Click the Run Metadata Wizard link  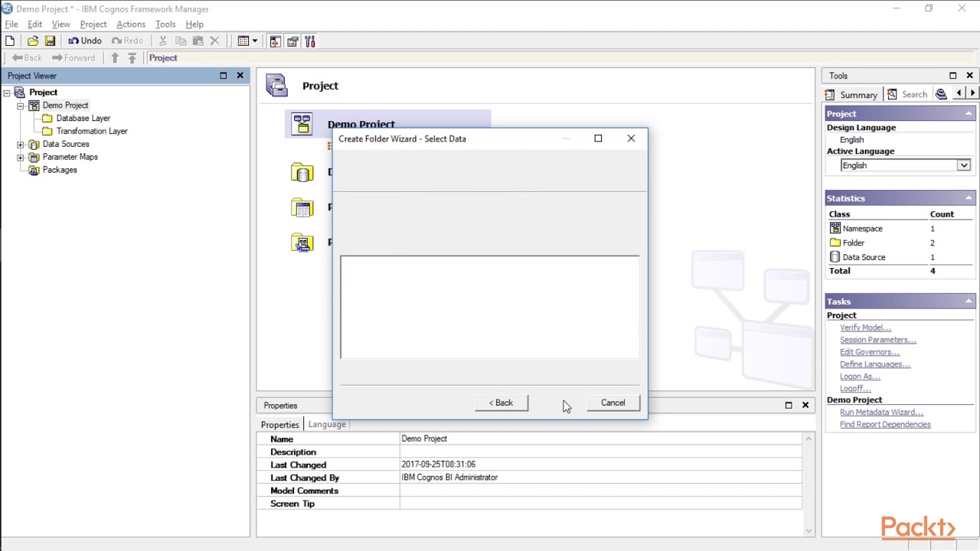pyautogui.click(x=882, y=412)
